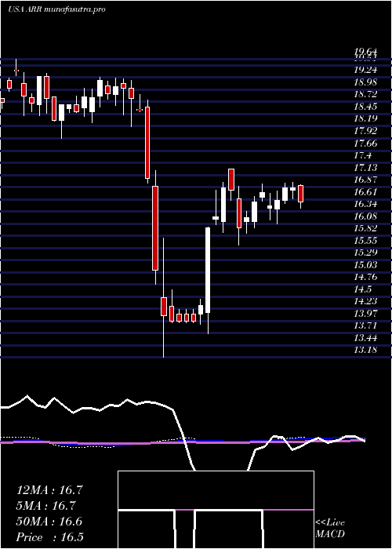Click the 15.55 price axis label
The width and height of the screenshot is (392, 549).
tap(365, 241)
